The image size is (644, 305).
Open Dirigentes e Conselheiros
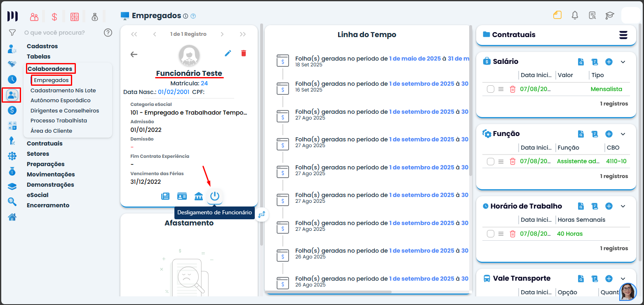coord(65,110)
